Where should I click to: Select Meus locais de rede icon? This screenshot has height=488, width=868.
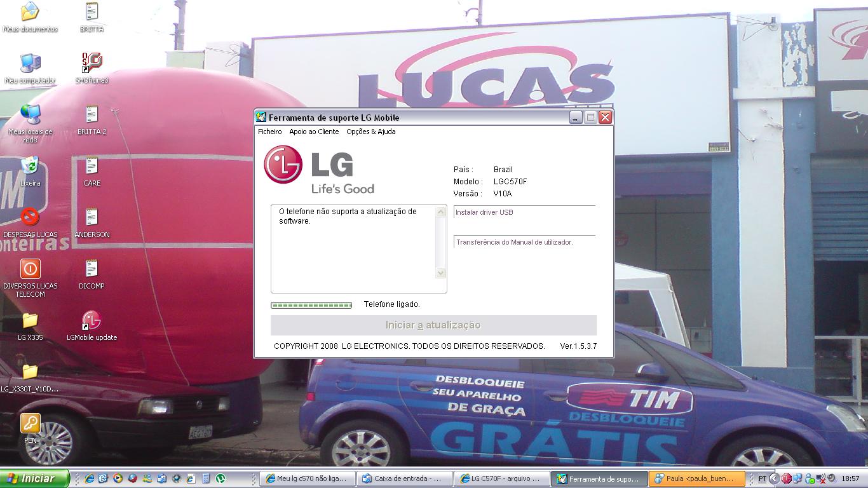click(30, 124)
